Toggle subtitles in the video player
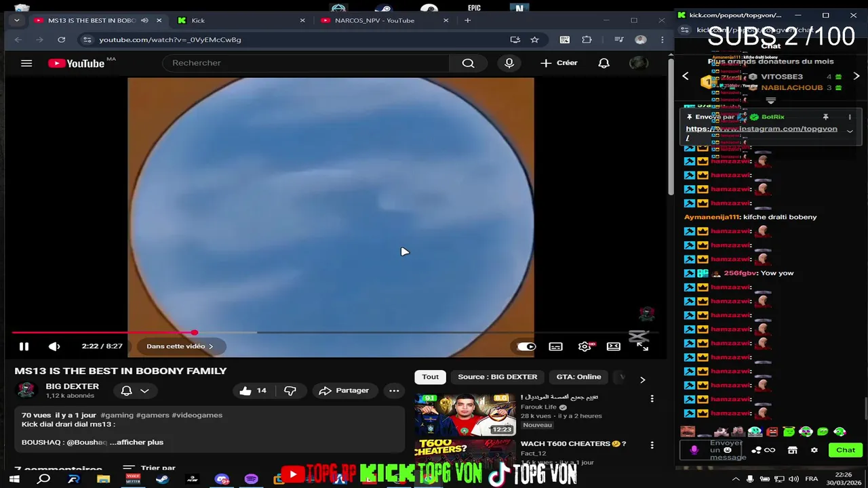The width and height of the screenshot is (868, 488). (555, 346)
